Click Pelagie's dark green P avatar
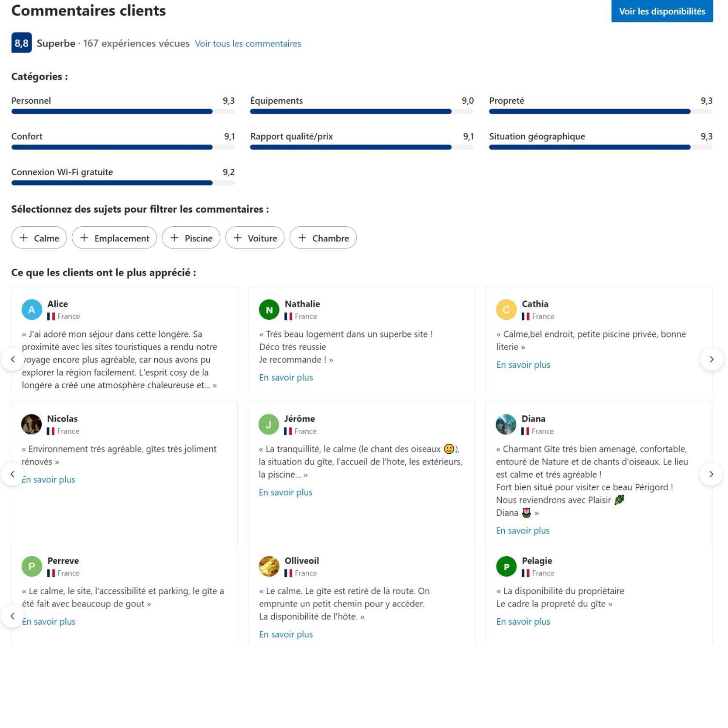The width and height of the screenshot is (728, 728). 506,566
